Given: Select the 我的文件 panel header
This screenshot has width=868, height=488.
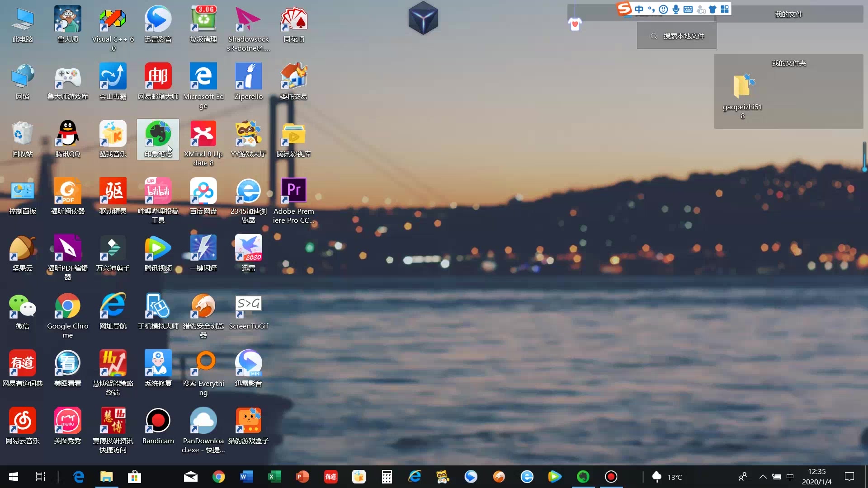Looking at the screenshot, I should pyautogui.click(x=789, y=14).
